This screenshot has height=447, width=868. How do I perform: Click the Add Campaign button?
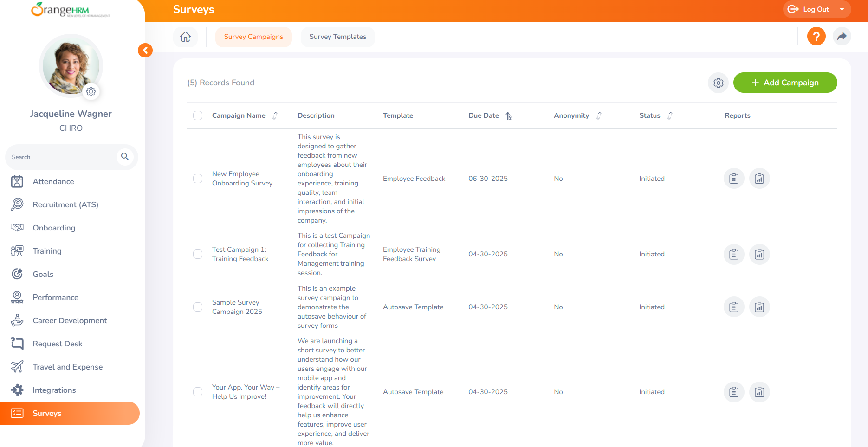(785, 83)
